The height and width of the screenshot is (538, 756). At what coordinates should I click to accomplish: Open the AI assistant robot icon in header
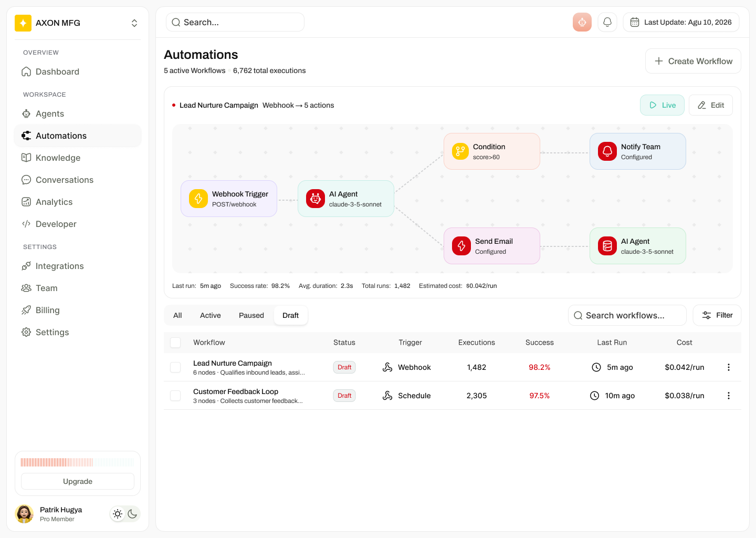(x=582, y=22)
